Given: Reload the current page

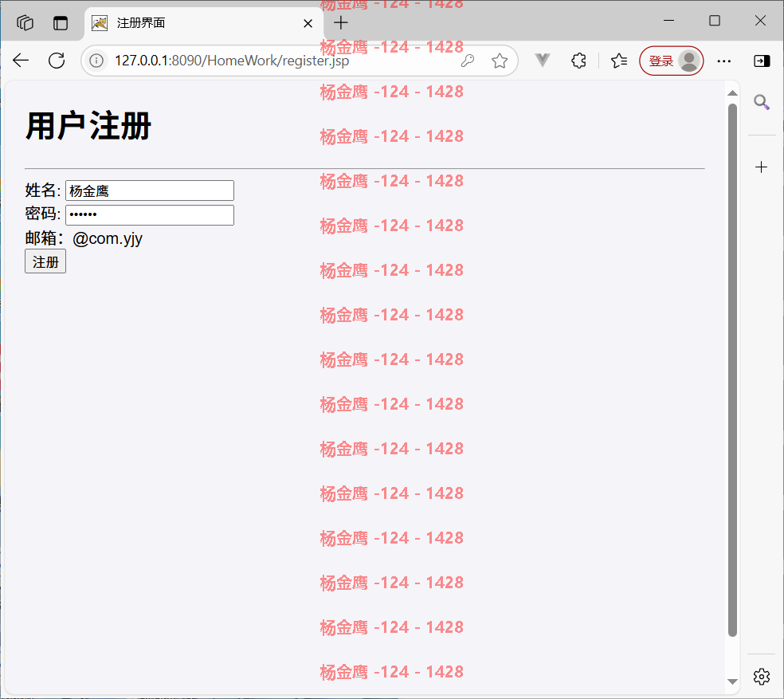Looking at the screenshot, I should tap(57, 61).
